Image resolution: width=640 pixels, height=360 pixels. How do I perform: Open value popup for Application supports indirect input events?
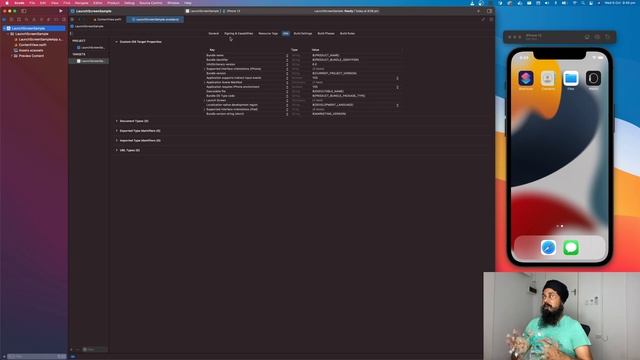397,78
